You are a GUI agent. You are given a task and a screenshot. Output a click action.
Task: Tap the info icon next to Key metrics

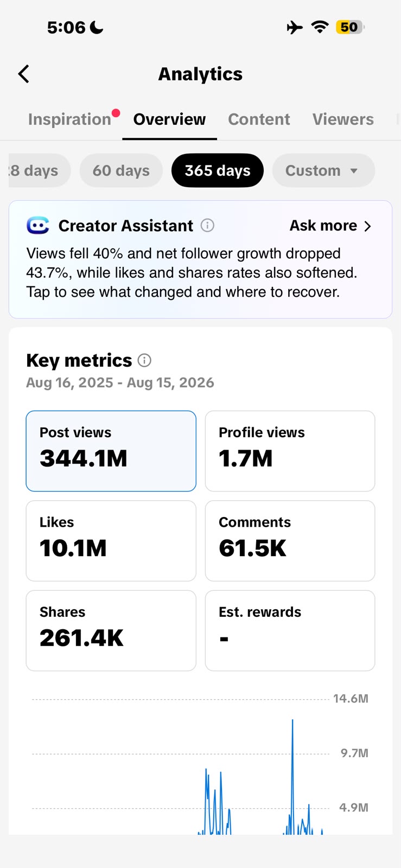[144, 360]
